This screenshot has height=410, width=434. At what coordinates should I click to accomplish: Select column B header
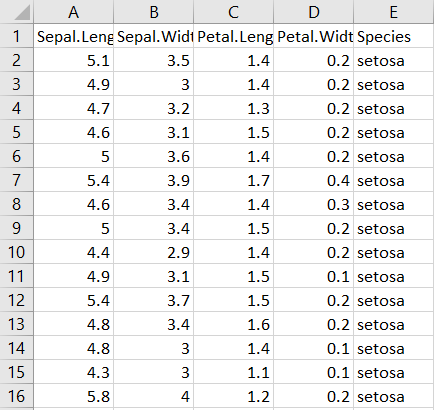(153, 12)
